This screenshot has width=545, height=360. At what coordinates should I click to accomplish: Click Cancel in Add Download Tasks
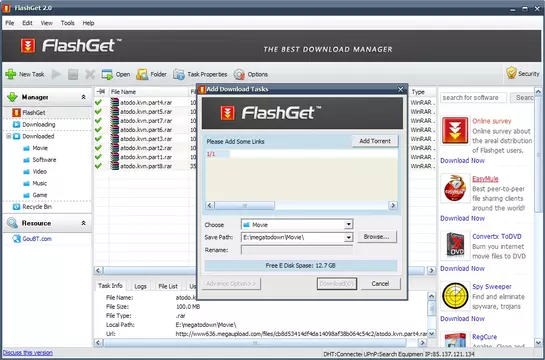pos(380,284)
